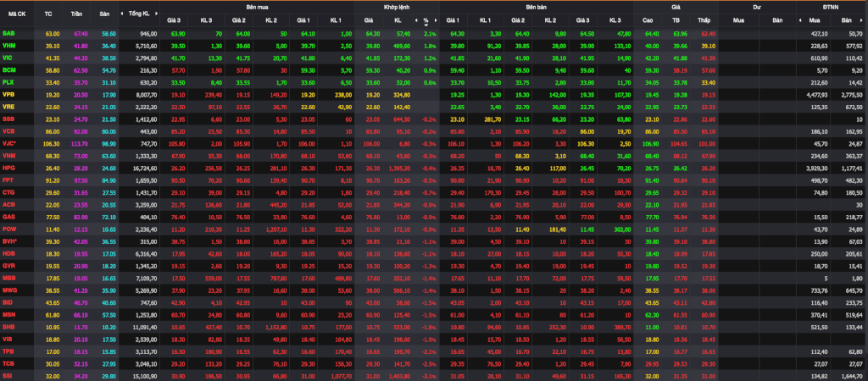The height and width of the screenshot is (381, 868).
Task: Click the left arrow beside Tổng KL header
Action: pos(124,14)
